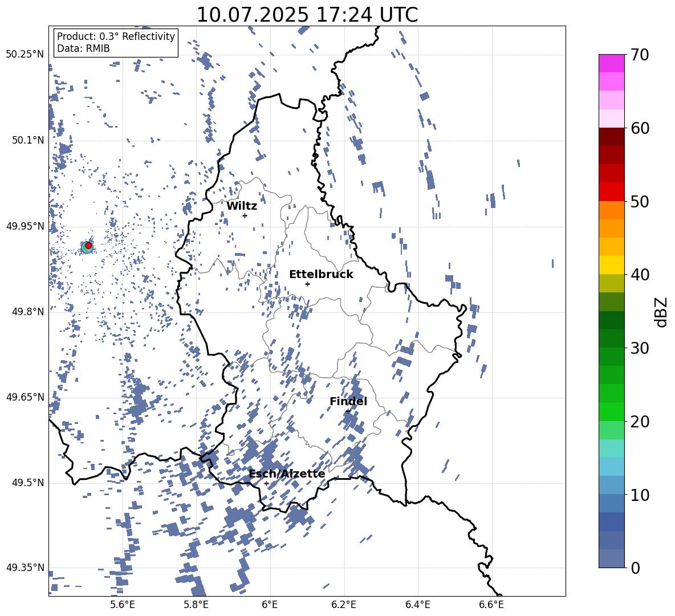Click the red 50 dBZ colorbar segment
The width and height of the screenshot is (675, 616).
click(x=611, y=192)
